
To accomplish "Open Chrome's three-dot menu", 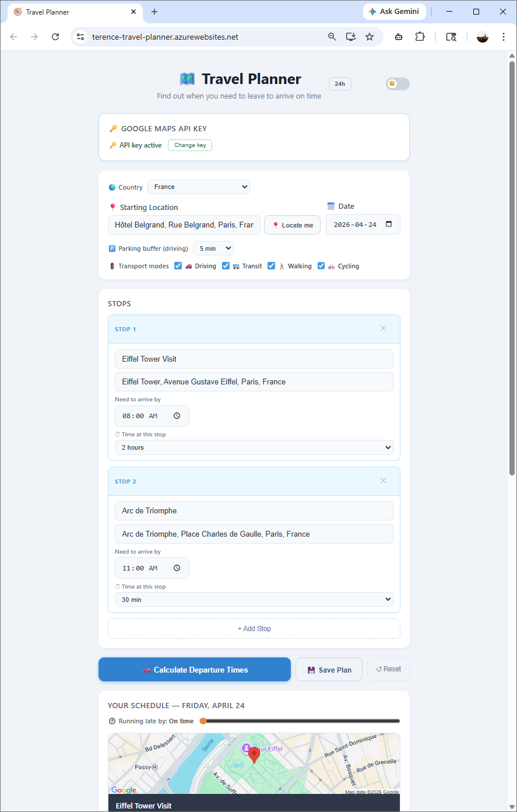I will point(504,37).
